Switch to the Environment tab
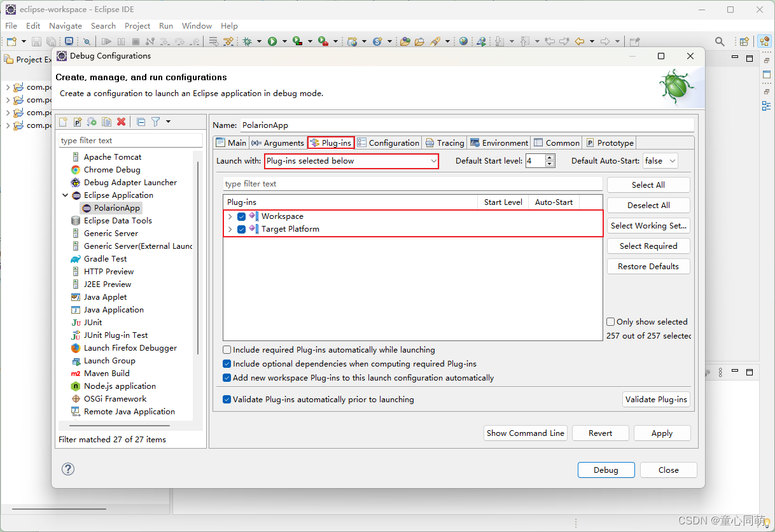The image size is (775, 532). (x=499, y=143)
